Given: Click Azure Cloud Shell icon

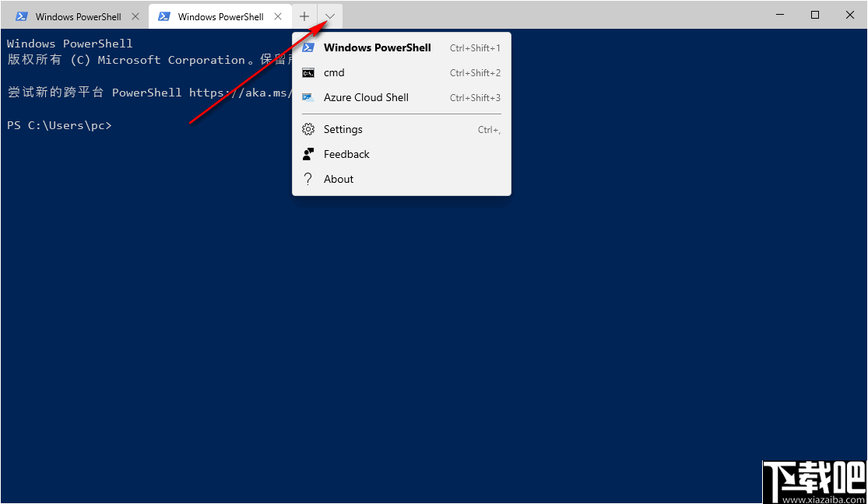Looking at the screenshot, I should coord(308,97).
